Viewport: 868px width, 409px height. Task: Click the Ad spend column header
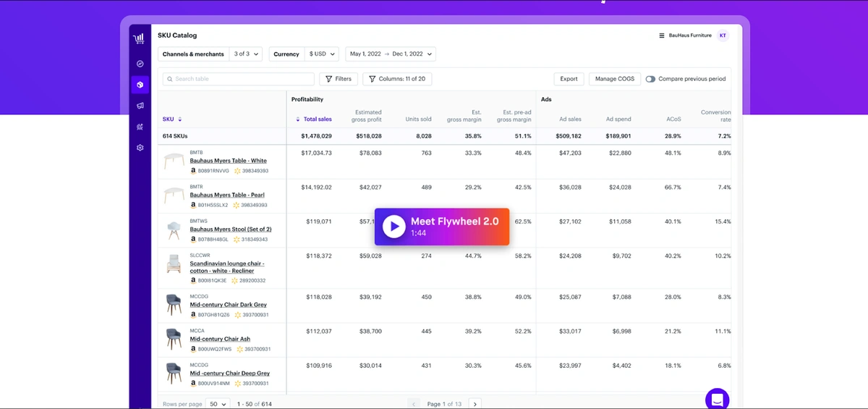pos(619,119)
